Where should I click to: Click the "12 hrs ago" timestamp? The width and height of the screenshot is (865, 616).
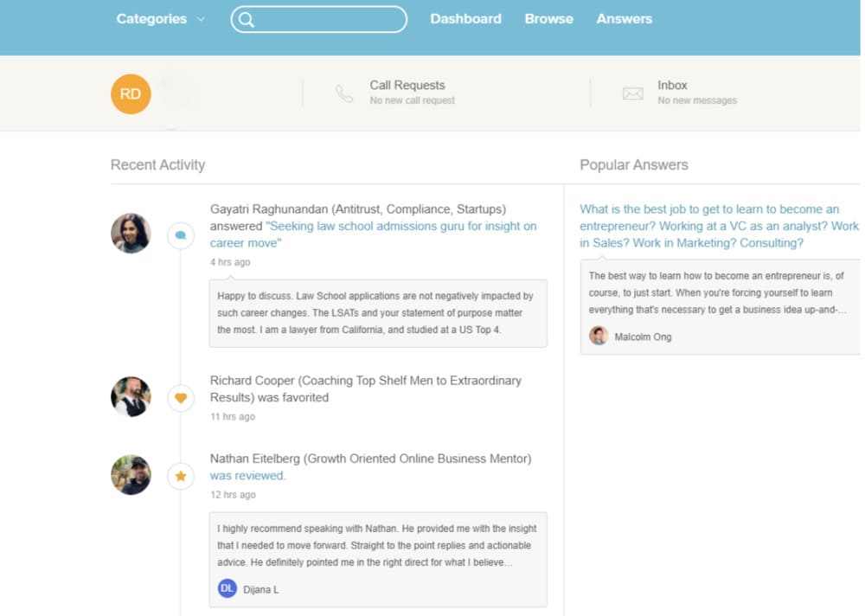(232, 495)
